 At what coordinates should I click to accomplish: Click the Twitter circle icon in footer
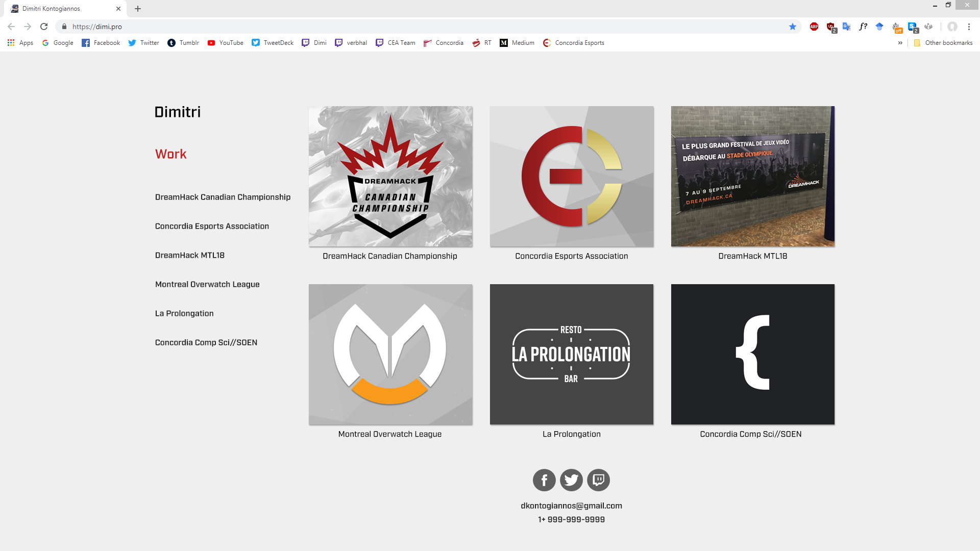(x=571, y=480)
